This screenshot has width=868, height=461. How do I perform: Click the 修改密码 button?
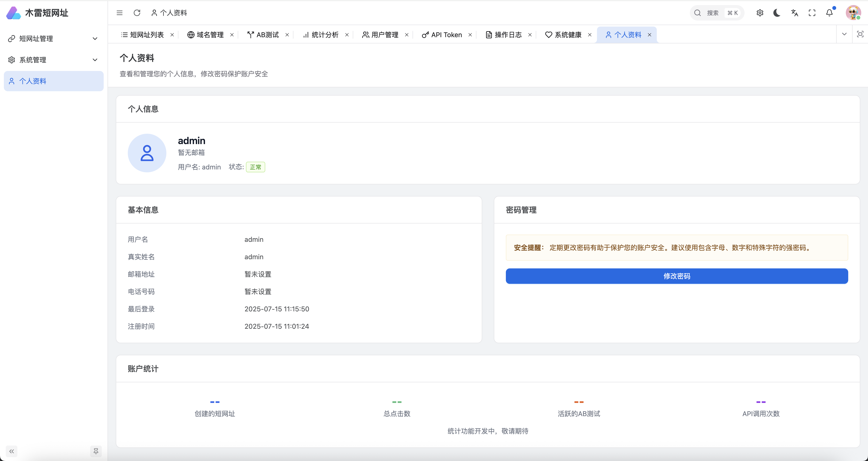677,276
